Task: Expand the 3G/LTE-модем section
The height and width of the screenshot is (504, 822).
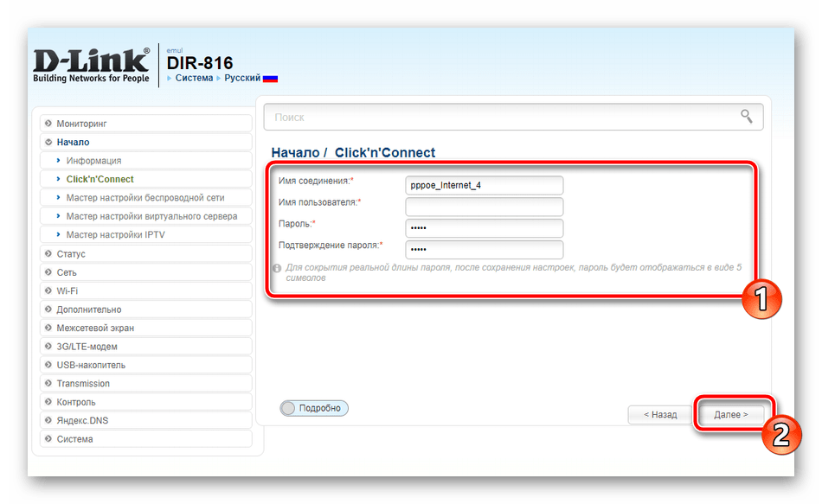Action: [145, 347]
